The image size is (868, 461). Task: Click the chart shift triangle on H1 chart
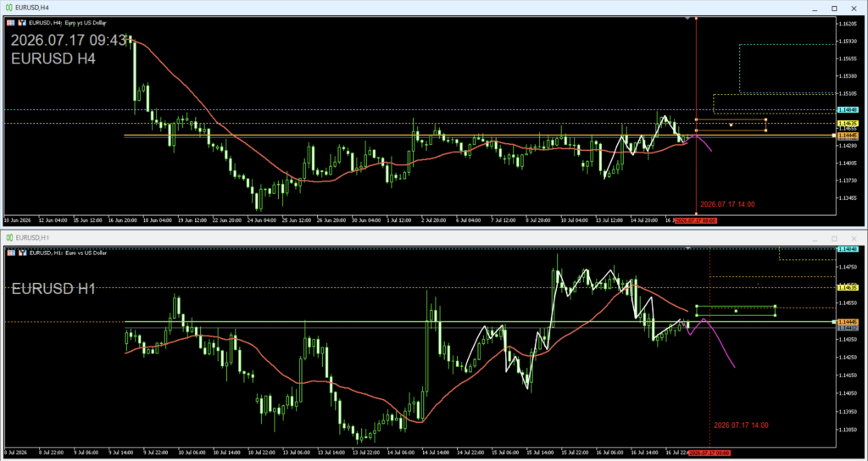pos(687,249)
